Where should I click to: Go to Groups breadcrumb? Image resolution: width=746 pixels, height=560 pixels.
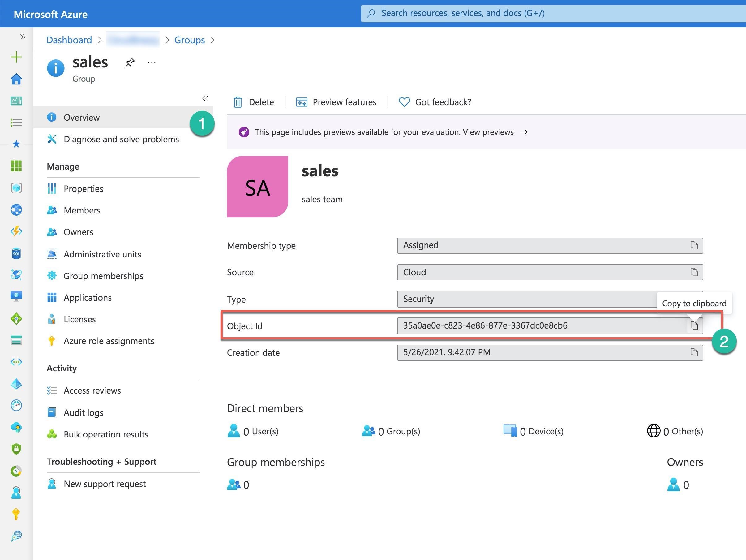pyautogui.click(x=190, y=40)
